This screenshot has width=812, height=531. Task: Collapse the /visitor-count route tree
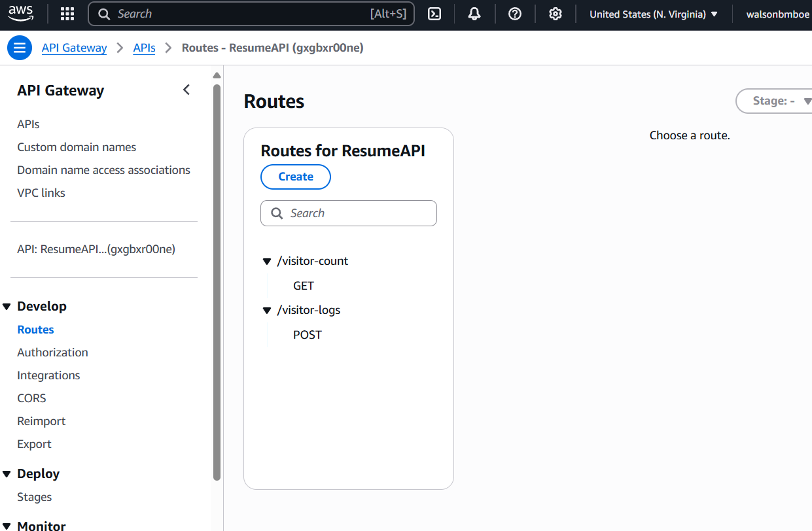click(x=267, y=262)
